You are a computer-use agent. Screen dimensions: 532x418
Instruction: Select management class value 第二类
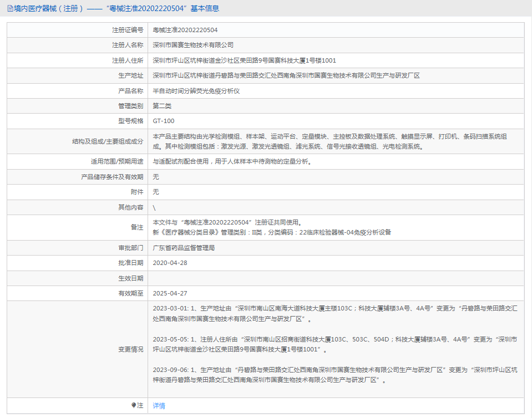[x=162, y=106]
